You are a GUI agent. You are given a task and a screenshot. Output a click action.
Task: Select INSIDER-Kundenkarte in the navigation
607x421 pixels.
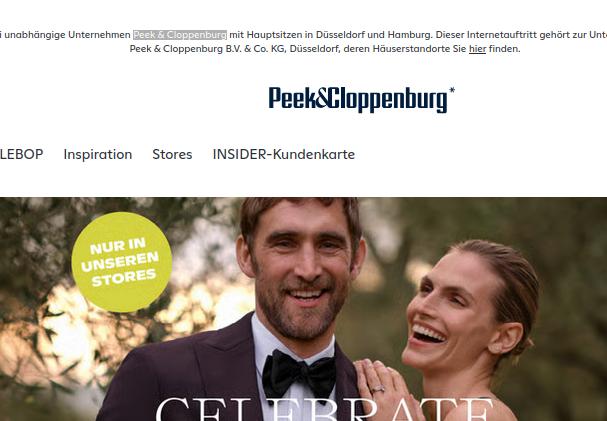[x=284, y=154]
